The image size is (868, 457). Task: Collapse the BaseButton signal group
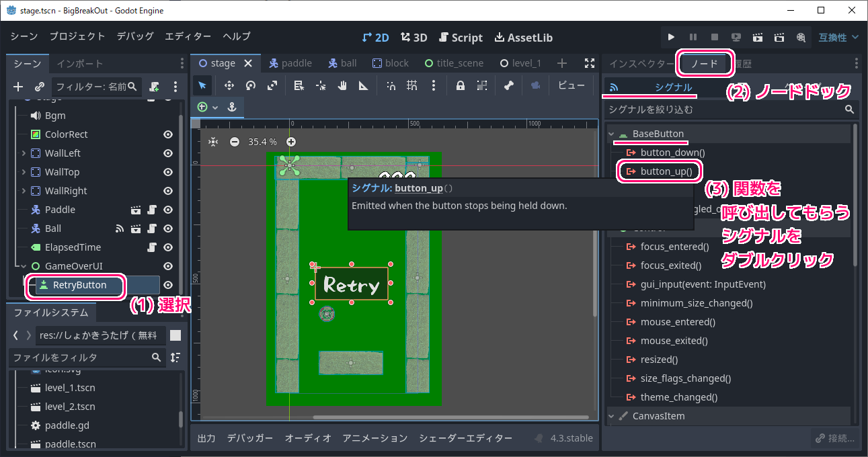[x=611, y=134]
